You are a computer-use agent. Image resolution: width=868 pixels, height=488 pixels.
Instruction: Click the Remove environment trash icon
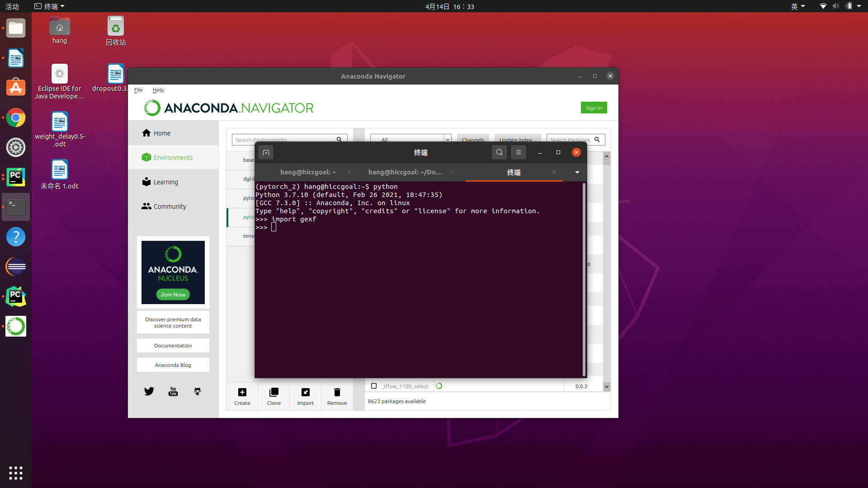click(337, 392)
